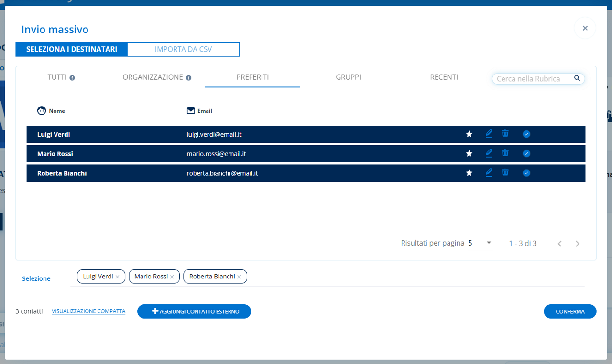Screen dimensions: 612x364
Task: Close the Invio massivo dialog
Action: (585, 28)
